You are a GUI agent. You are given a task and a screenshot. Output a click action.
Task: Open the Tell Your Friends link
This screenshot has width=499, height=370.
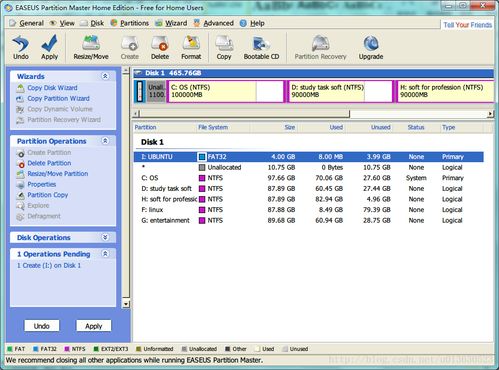tap(468, 25)
